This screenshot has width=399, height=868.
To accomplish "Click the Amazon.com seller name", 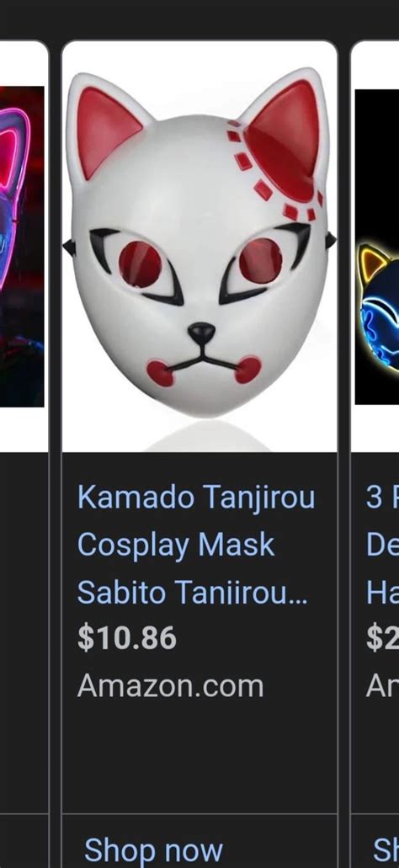I will [170, 686].
